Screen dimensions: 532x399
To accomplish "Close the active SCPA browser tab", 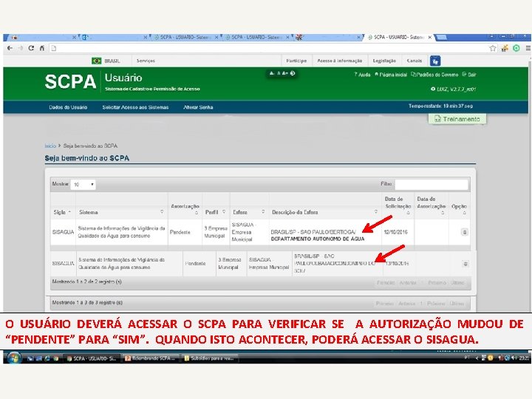I will [x=430, y=38].
